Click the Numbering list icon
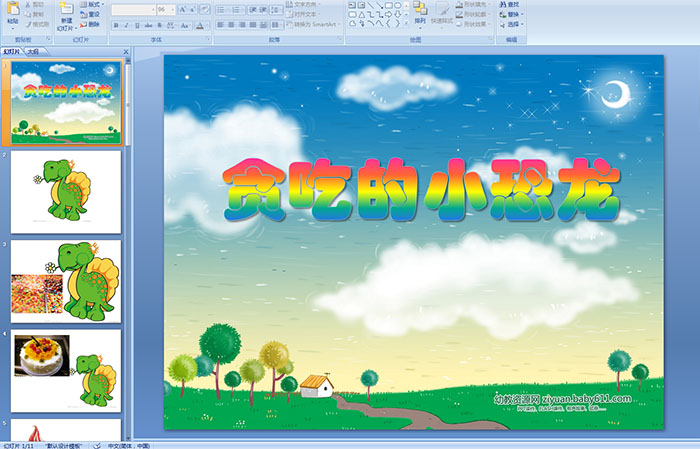Image resolution: width=700 pixels, height=449 pixels. point(238,9)
